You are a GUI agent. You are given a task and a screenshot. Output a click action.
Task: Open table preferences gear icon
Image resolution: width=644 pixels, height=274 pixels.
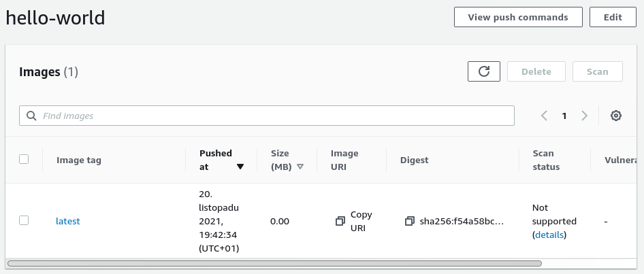coord(616,116)
